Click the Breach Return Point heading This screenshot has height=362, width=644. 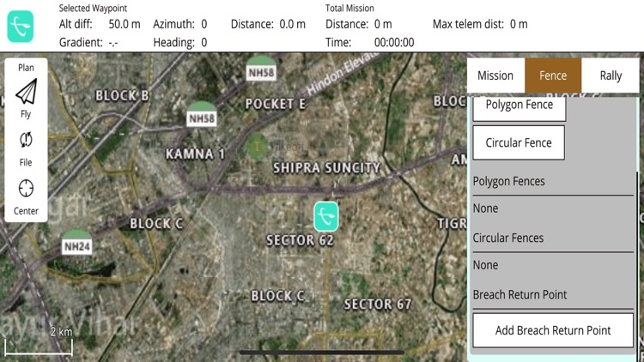519,294
